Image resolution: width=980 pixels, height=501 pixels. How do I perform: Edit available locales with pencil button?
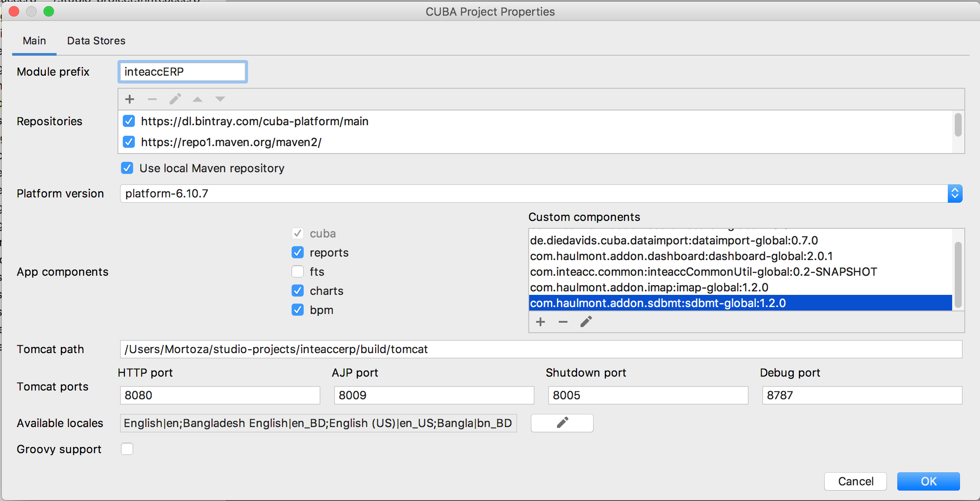(x=562, y=423)
